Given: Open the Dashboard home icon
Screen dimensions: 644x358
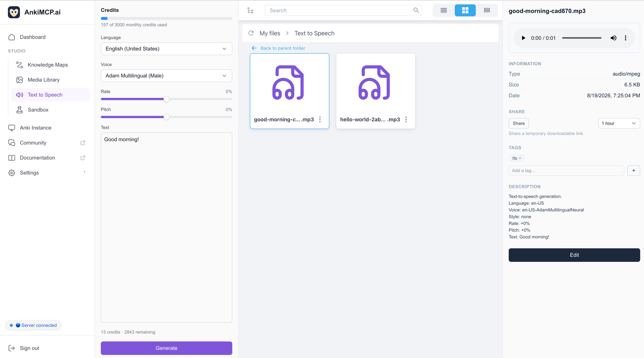Looking at the screenshot, I should point(12,37).
